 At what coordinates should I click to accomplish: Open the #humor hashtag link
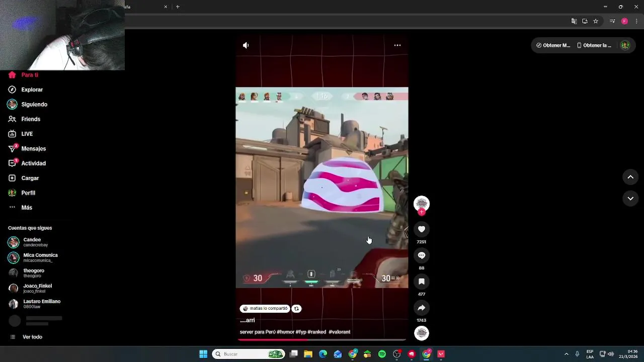(285, 332)
